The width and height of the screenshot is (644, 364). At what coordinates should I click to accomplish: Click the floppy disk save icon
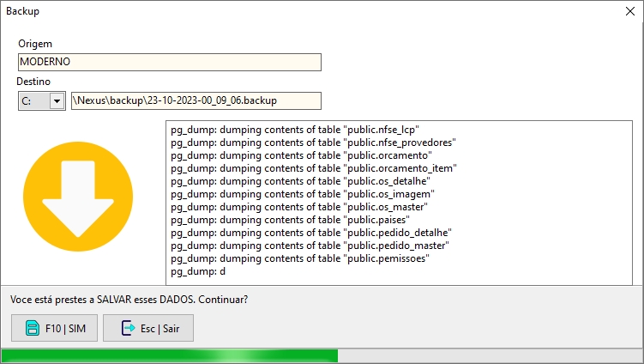pyautogui.click(x=33, y=328)
